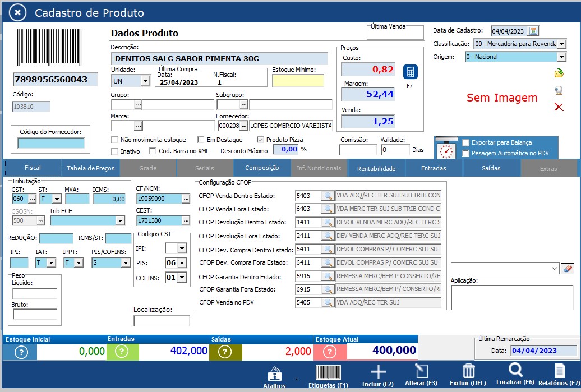Open the Rentabilidade tab

tap(376, 168)
